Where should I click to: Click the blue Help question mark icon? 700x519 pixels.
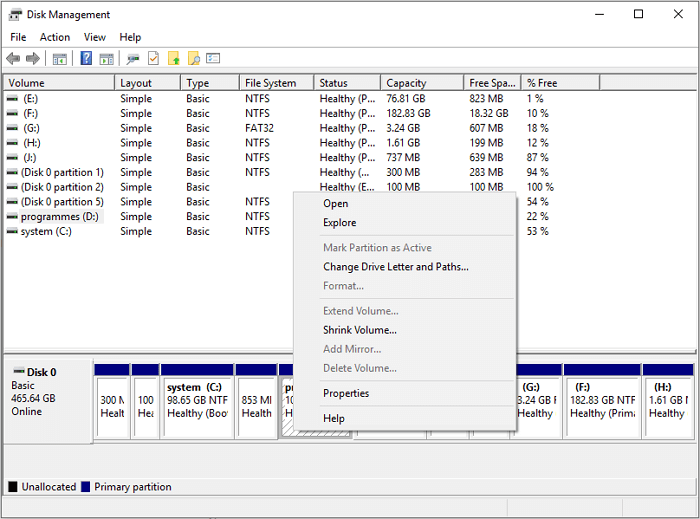point(86,59)
